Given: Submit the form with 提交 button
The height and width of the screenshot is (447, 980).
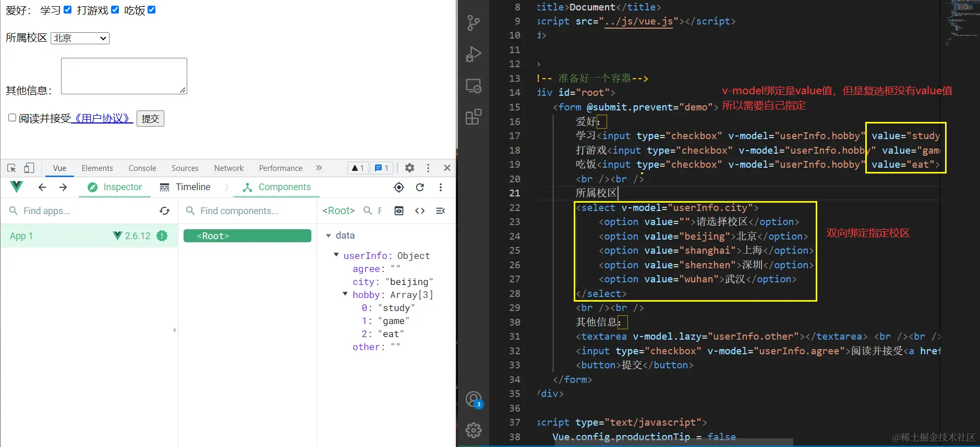Looking at the screenshot, I should [150, 118].
